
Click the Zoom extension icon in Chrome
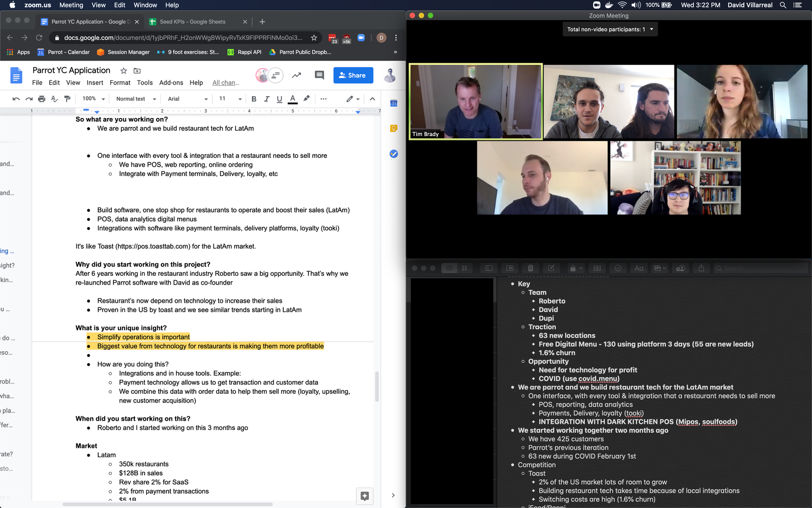tap(361, 38)
